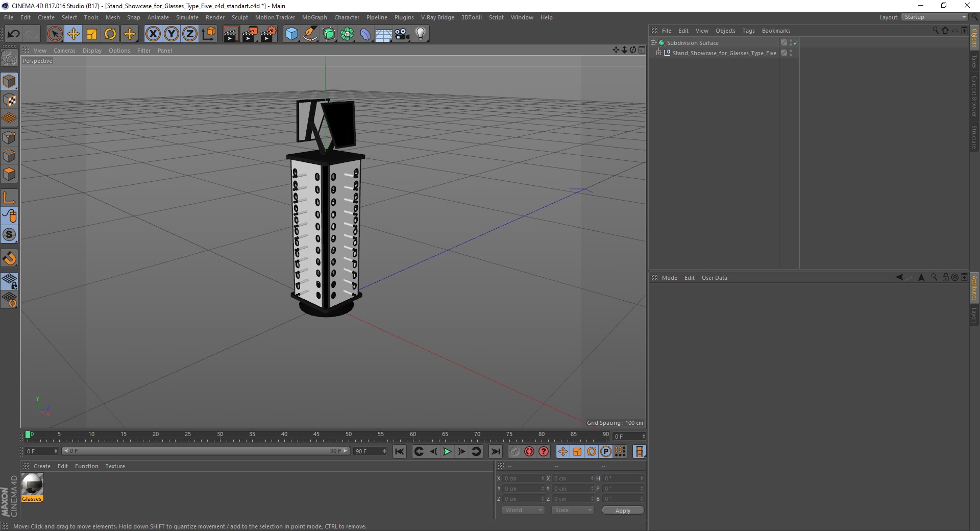980x531 pixels.
Task: Add a Cube primitive object
Action: click(x=291, y=34)
